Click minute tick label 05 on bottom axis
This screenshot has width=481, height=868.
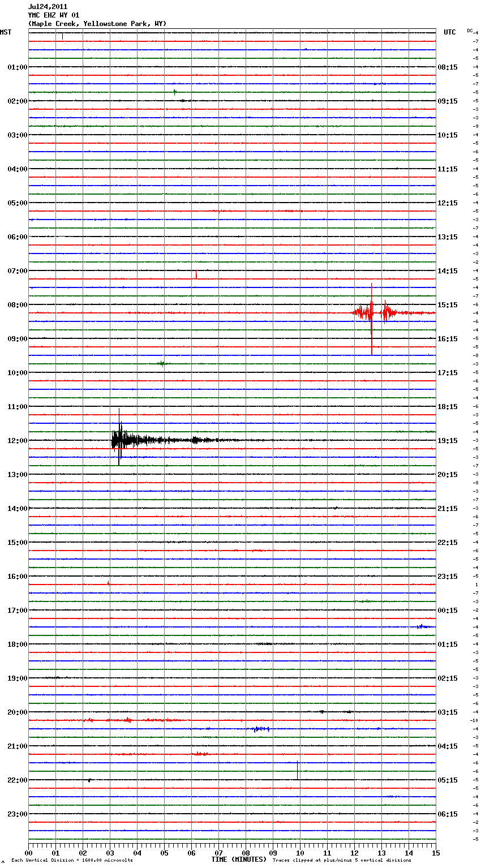click(x=164, y=853)
